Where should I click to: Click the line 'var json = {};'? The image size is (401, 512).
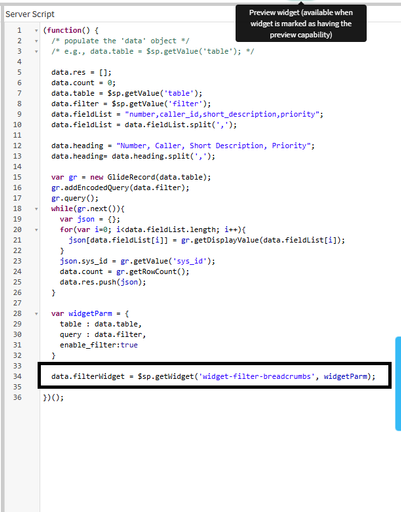click(90, 219)
